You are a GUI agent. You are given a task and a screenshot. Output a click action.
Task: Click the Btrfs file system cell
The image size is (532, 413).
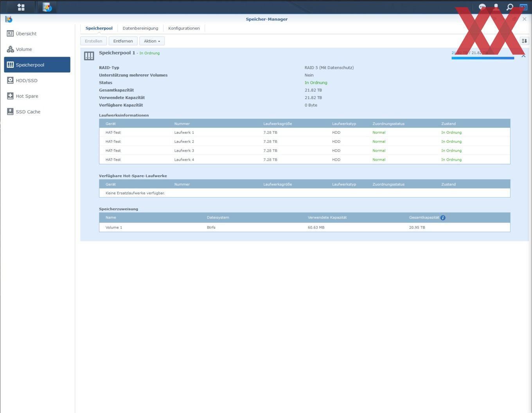pyautogui.click(x=211, y=227)
